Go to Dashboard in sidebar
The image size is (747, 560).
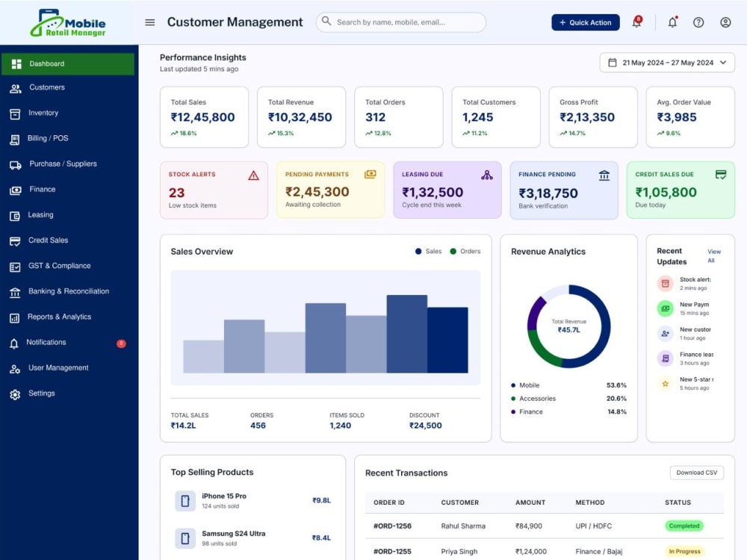(x=68, y=63)
